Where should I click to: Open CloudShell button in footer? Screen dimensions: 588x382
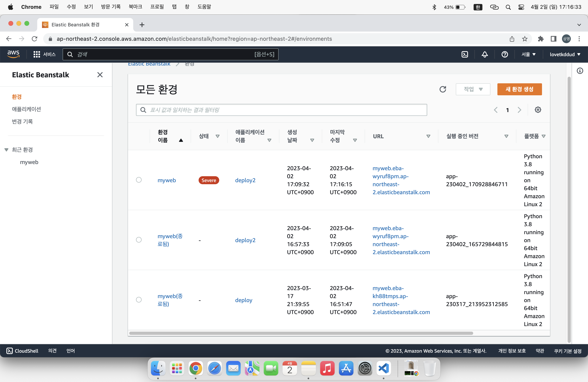click(x=22, y=351)
